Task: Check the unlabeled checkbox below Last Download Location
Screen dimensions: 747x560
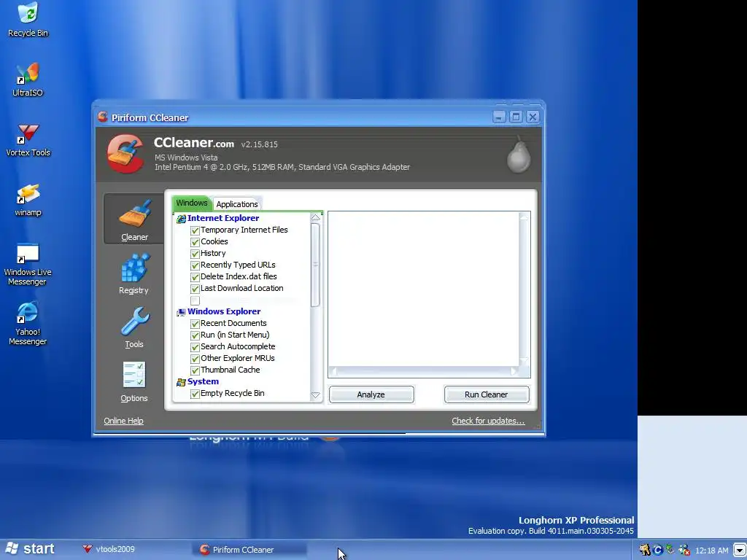Action: (x=195, y=300)
